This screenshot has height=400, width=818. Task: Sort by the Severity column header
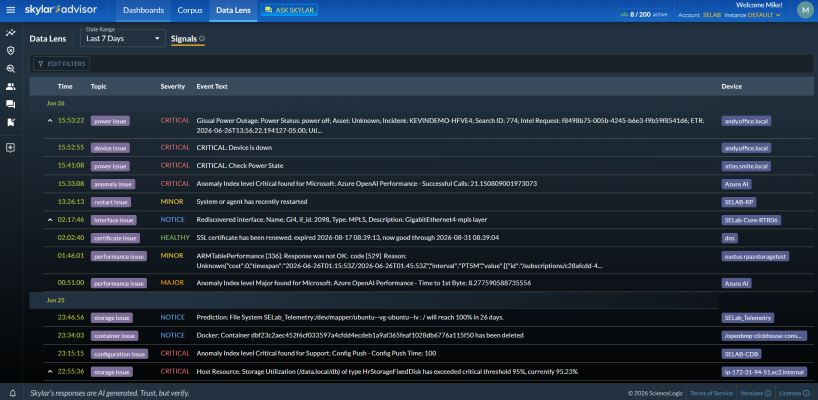173,87
